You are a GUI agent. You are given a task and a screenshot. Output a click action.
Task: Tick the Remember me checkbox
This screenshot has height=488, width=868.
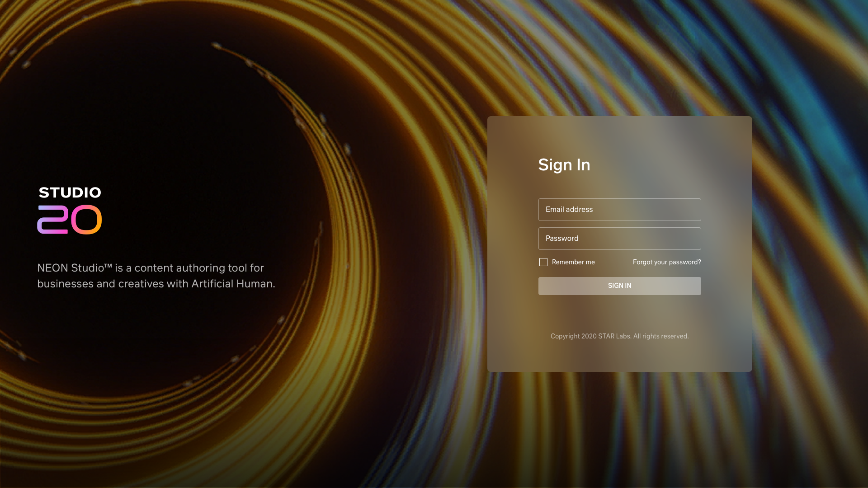(x=543, y=262)
